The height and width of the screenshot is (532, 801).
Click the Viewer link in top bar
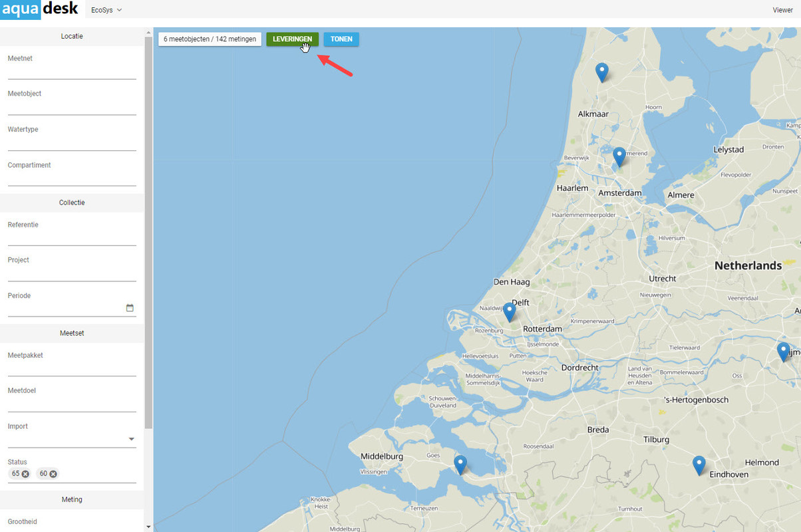[782, 10]
